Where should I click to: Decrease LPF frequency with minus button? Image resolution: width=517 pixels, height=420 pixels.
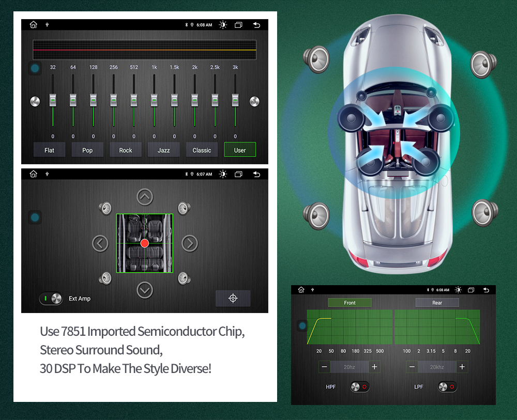click(412, 367)
